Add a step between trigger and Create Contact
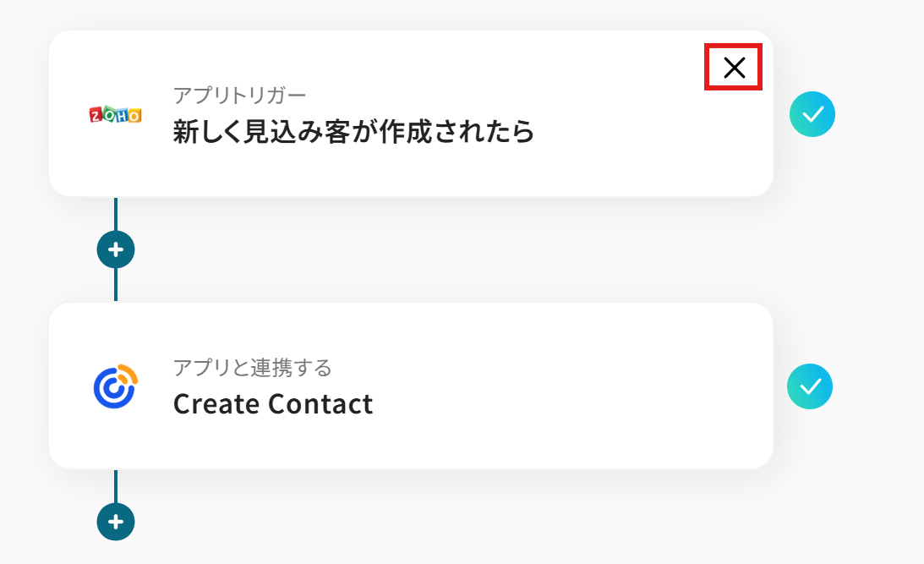The width and height of the screenshot is (924, 564). click(x=116, y=250)
